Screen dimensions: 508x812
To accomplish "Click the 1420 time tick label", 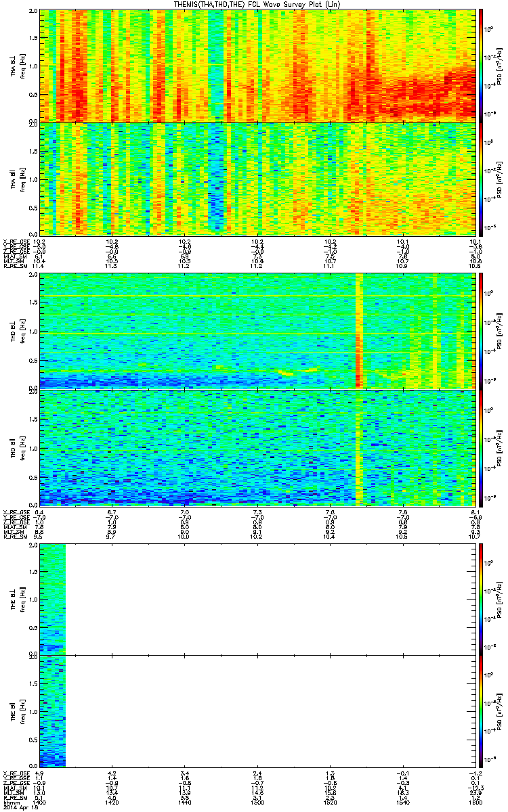I will (x=112, y=803).
